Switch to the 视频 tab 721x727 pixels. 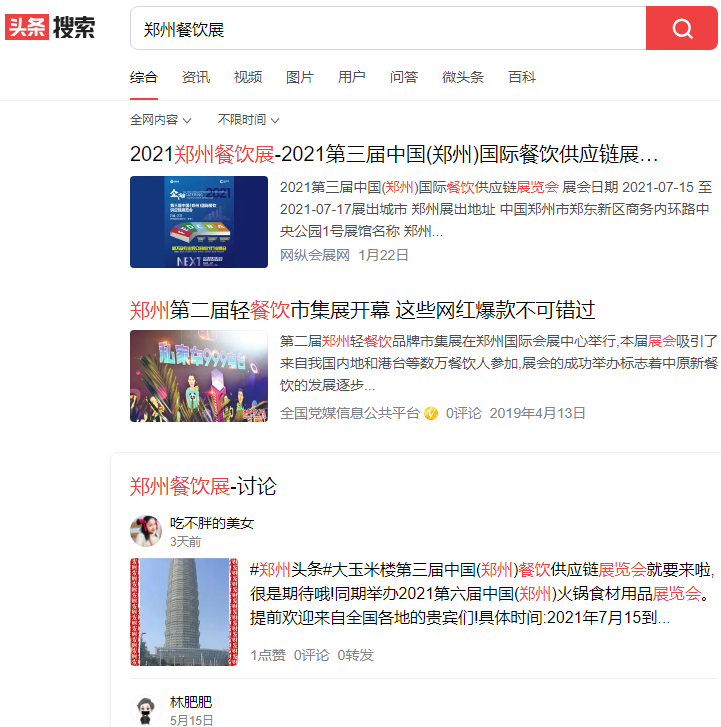pos(248,77)
